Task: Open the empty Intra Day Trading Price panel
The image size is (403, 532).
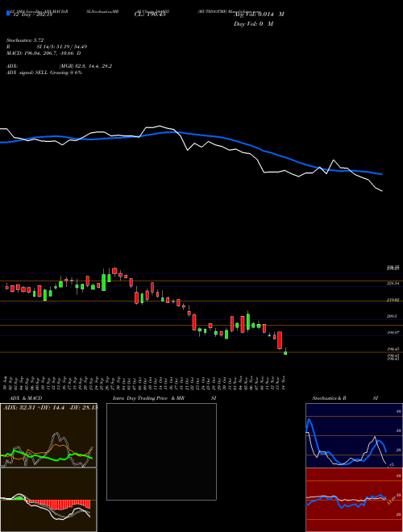Action: pyautogui.click(x=161, y=451)
